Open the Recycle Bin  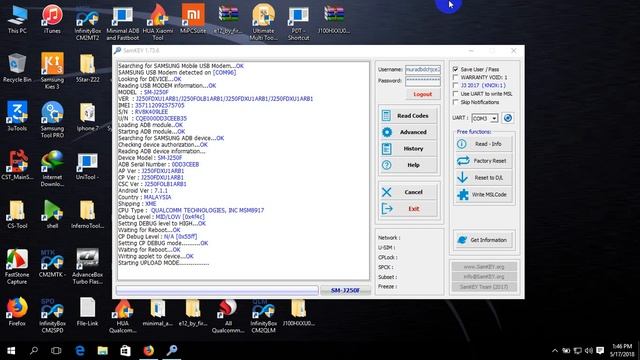17,68
